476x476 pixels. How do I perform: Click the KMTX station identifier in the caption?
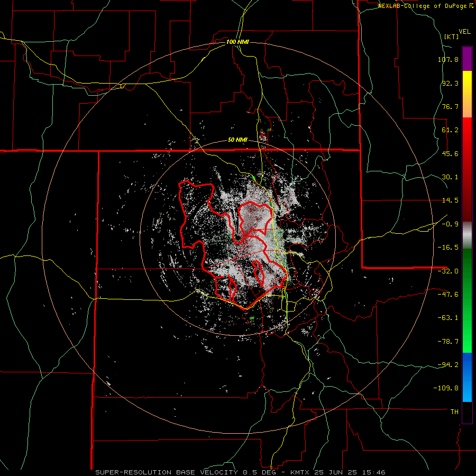(x=300, y=472)
